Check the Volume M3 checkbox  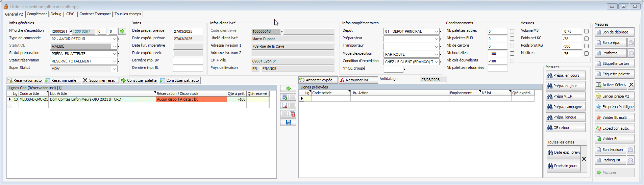pyautogui.click(x=586, y=31)
